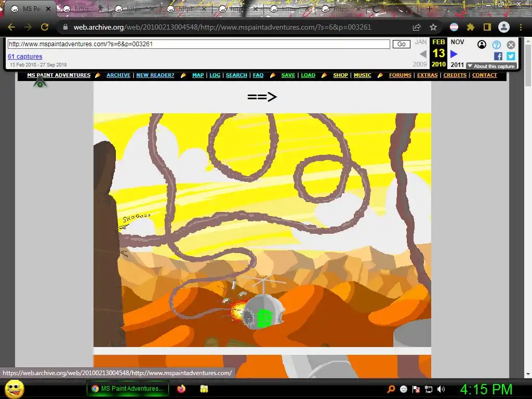This screenshot has width=532, height=399.
Task: Click the orange magnifier tray icon
Action: point(391,389)
